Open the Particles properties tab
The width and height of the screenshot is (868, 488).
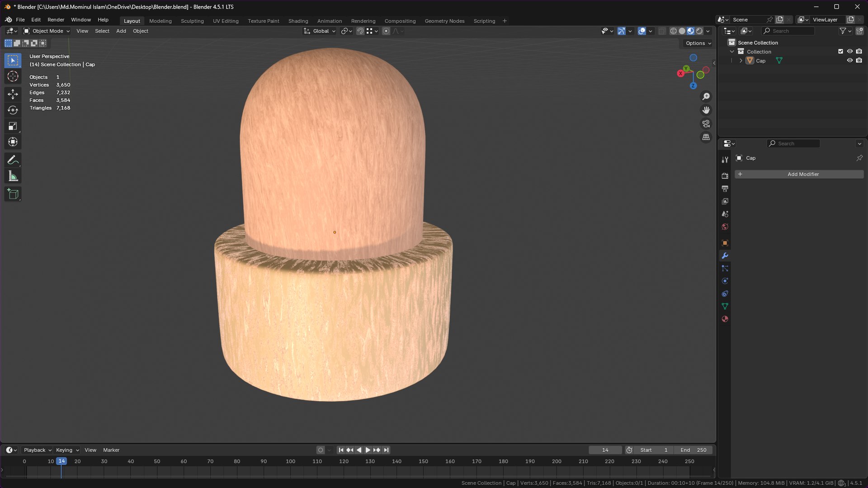[x=725, y=268]
